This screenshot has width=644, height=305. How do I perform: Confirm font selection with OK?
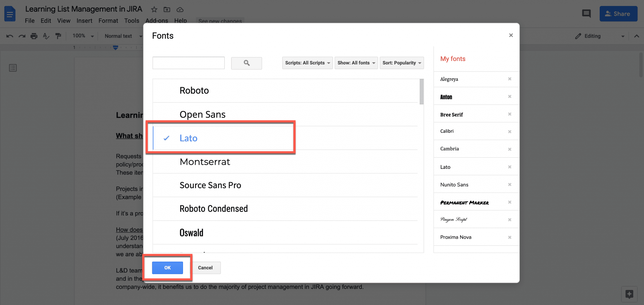(x=167, y=268)
